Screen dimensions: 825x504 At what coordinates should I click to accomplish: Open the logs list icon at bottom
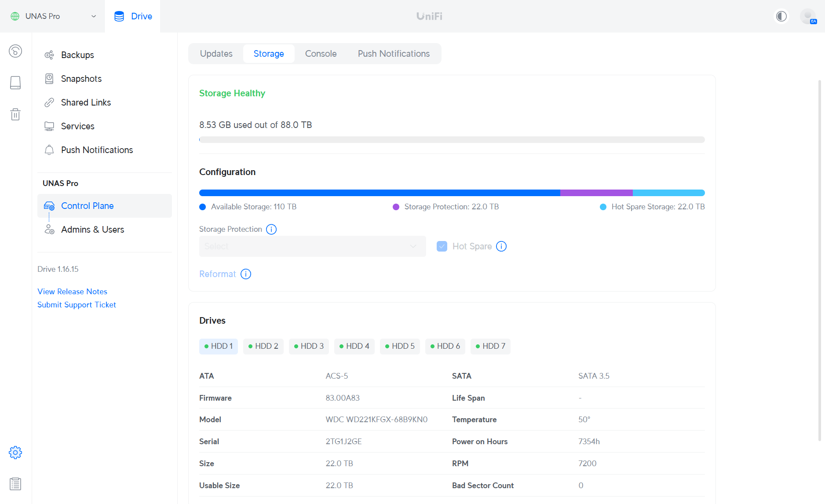[x=15, y=484]
